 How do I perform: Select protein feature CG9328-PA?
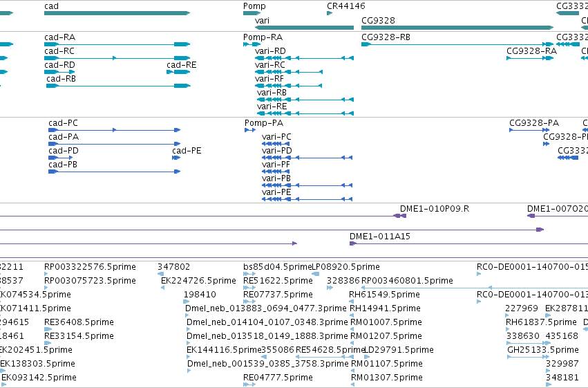[x=529, y=130]
